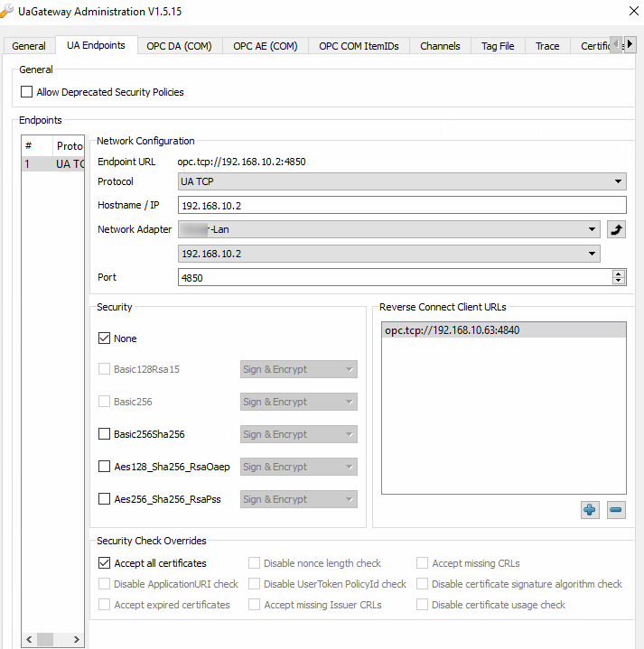Toggle Basic256 checkbox

(104, 402)
